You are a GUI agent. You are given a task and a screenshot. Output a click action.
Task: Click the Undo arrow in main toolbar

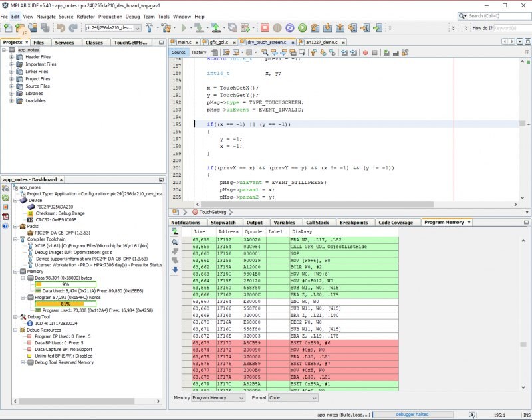61,28
